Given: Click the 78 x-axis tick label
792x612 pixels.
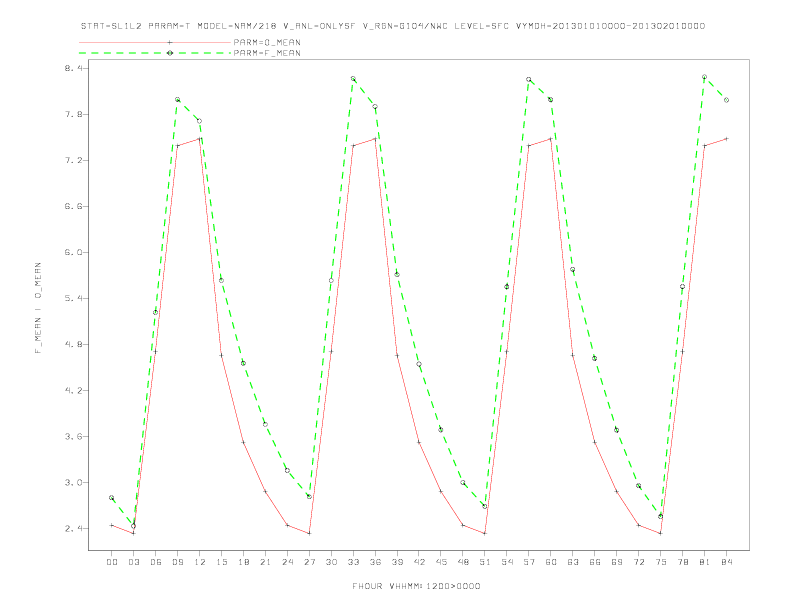Looking at the screenshot, I should (682, 562).
